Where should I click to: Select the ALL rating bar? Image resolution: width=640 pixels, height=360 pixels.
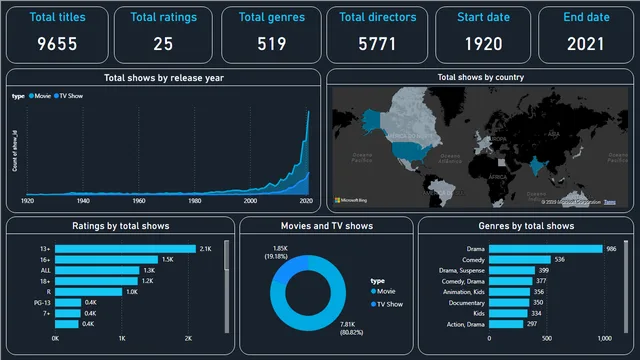(x=97, y=270)
